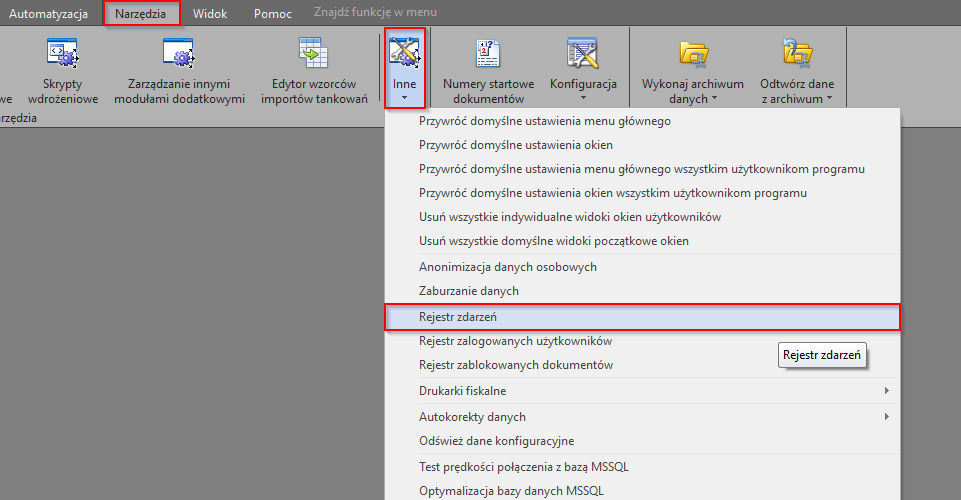Open the Pomoc ribbon tab
Screen dimensions: 961x500
272,14
